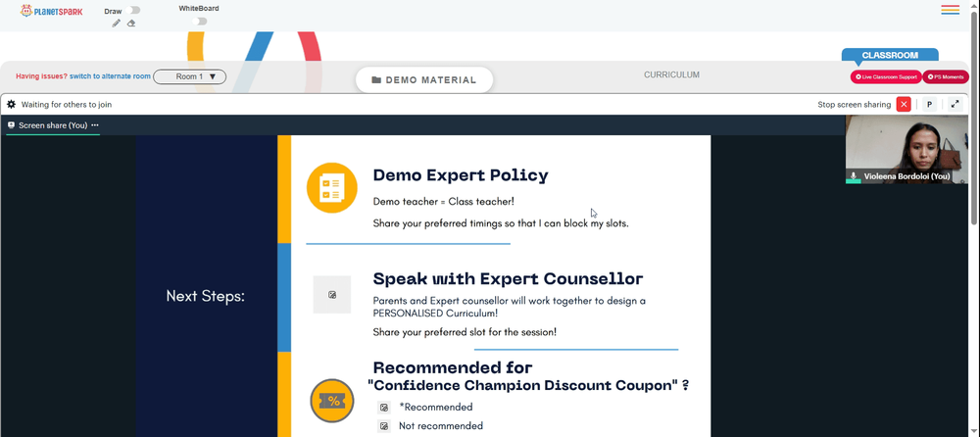Viewport: 980px width, 437px height.
Task: Select the Screen share (You) tab
Action: tap(48, 125)
